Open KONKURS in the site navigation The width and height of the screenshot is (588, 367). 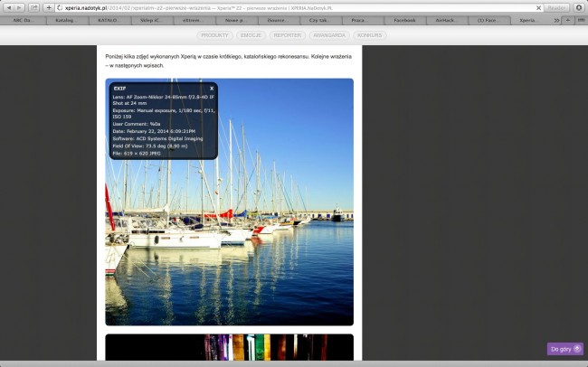pos(369,35)
